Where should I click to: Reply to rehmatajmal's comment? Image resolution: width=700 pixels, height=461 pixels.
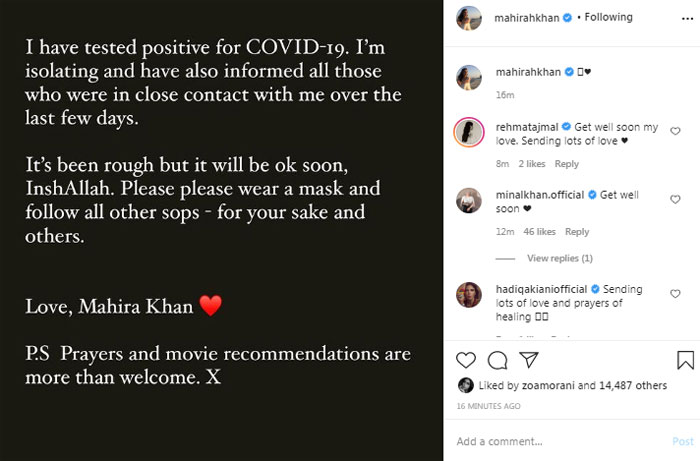[566, 164]
